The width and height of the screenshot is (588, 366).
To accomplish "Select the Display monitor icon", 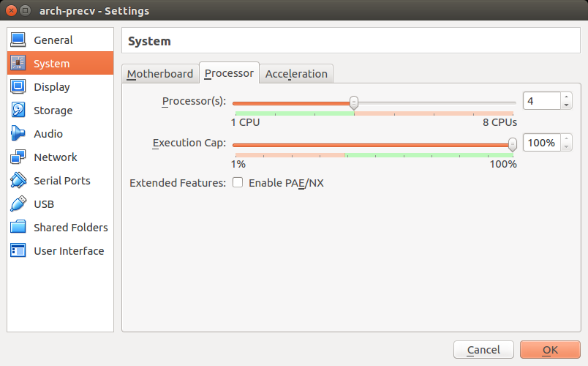I will pos(18,86).
